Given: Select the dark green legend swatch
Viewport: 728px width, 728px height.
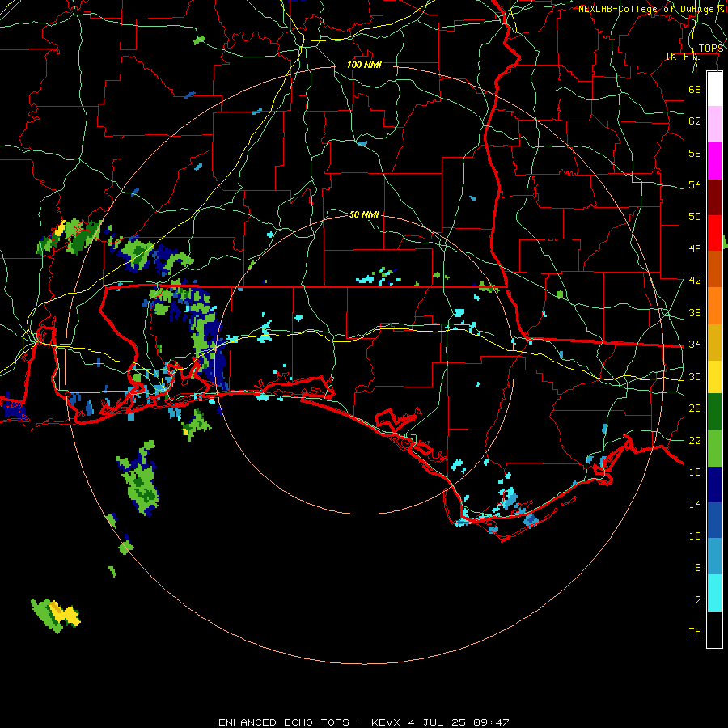Looking at the screenshot, I should (714, 412).
